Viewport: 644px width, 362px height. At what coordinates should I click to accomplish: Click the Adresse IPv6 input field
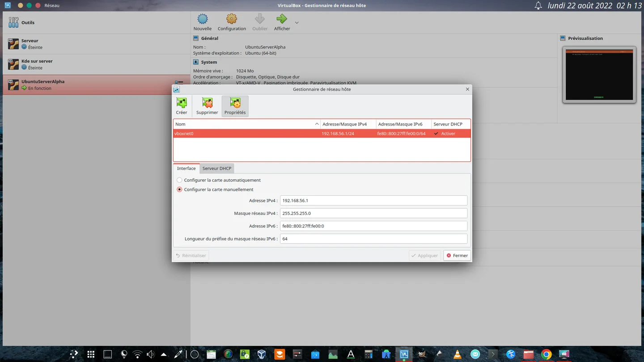(373, 226)
